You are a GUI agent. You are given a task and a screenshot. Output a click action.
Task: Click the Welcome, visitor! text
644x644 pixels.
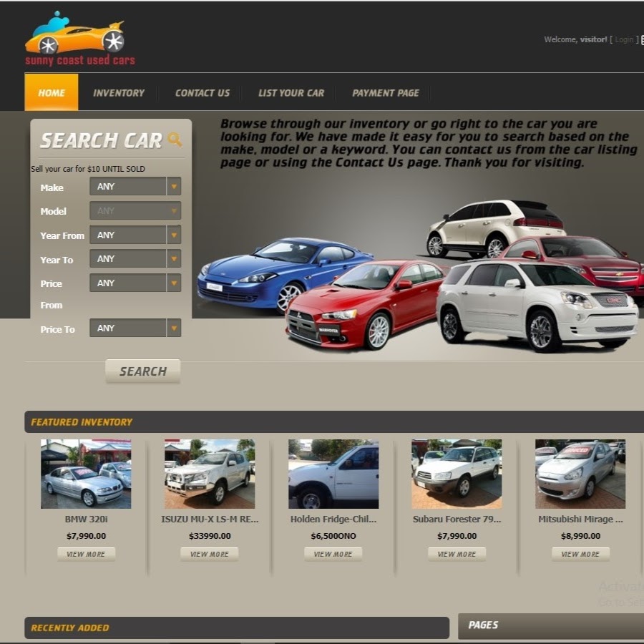(x=576, y=39)
